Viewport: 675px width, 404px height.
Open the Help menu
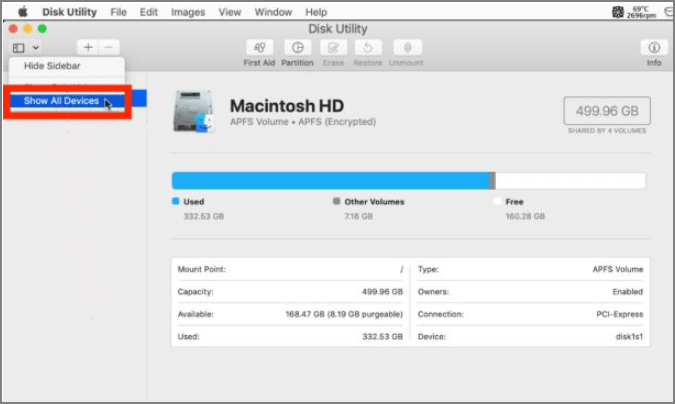coord(316,12)
